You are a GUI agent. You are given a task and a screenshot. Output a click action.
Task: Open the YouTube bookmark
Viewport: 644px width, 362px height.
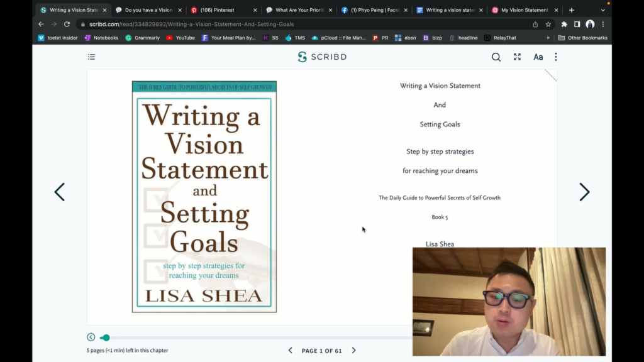(180, 38)
